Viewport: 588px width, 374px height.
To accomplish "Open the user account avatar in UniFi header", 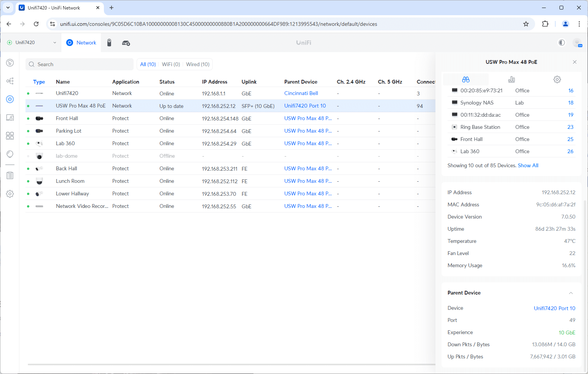I will [577, 43].
